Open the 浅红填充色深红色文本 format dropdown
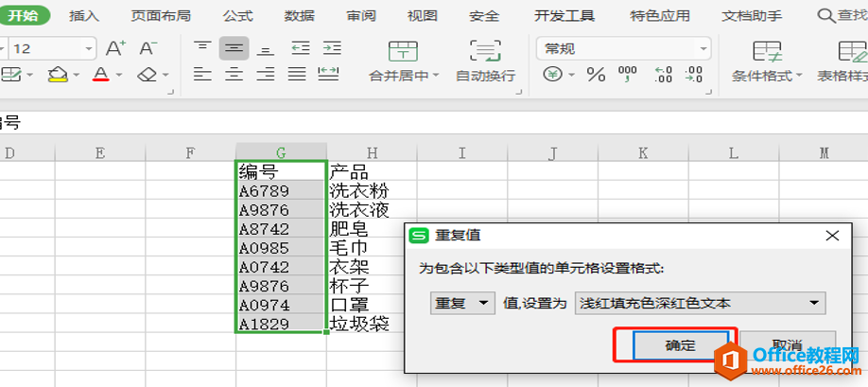Image resolution: width=868 pixels, height=387 pixels. tap(701, 304)
